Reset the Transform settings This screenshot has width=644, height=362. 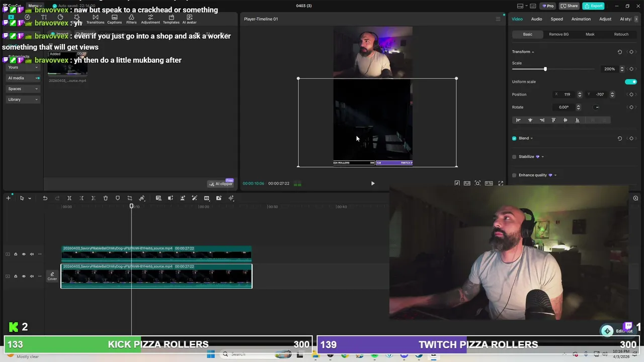coord(620,52)
